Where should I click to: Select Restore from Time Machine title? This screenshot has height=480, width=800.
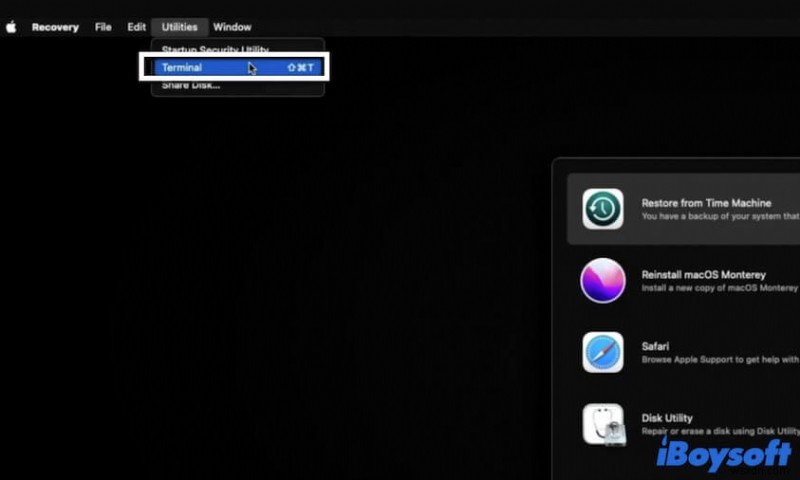pos(706,203)
